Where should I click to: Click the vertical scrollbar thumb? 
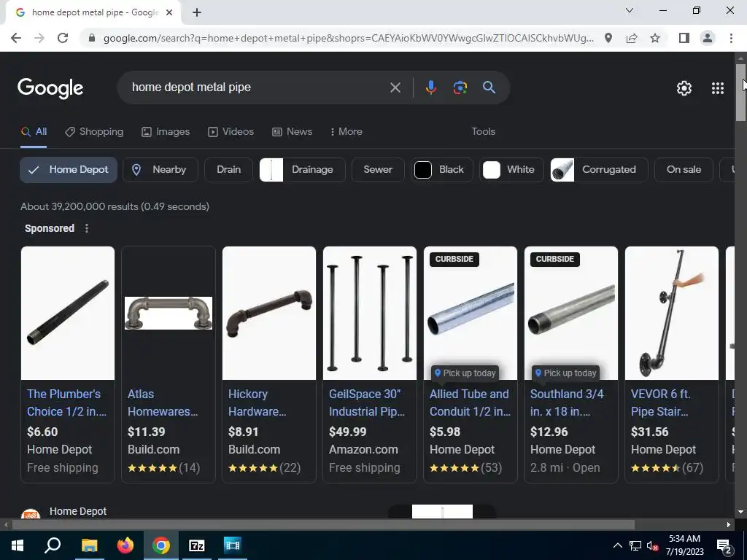pos(740,92)
